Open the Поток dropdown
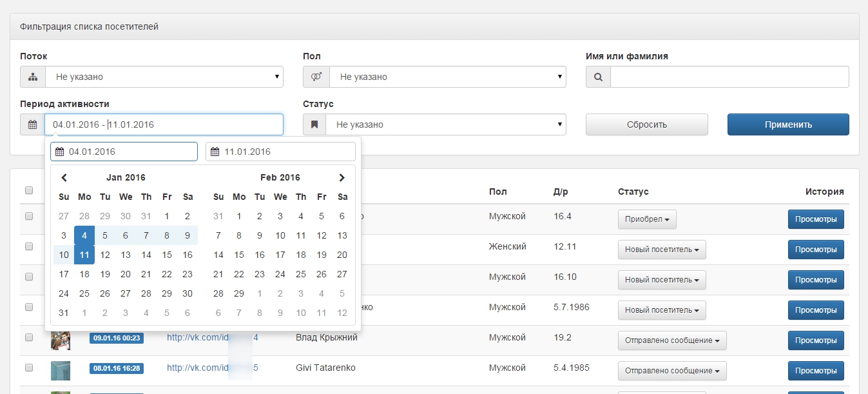This screenshot has width=868, height=394. pyautogui.click(x=164, y=77)
